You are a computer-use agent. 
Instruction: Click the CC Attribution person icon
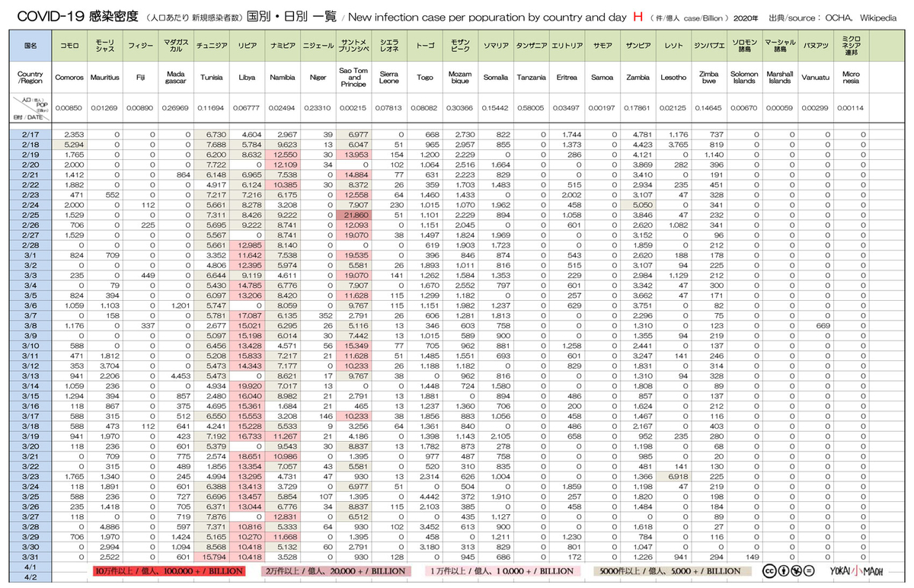coord(785,570)
